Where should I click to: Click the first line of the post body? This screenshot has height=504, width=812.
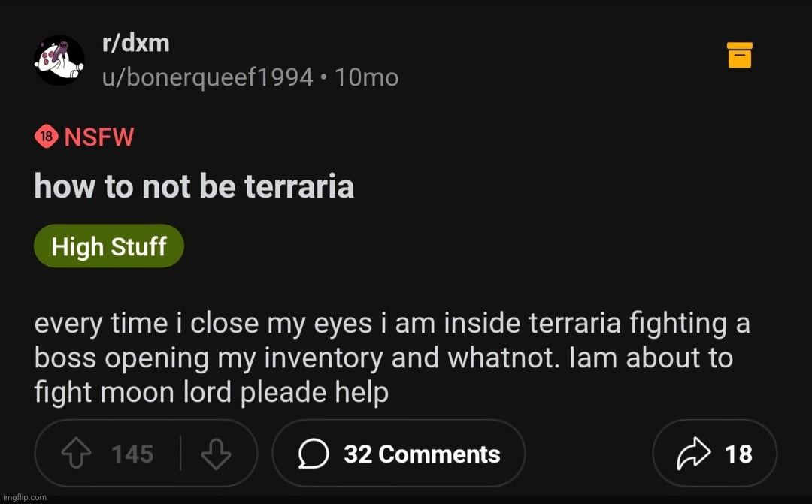tap(391, 324)
